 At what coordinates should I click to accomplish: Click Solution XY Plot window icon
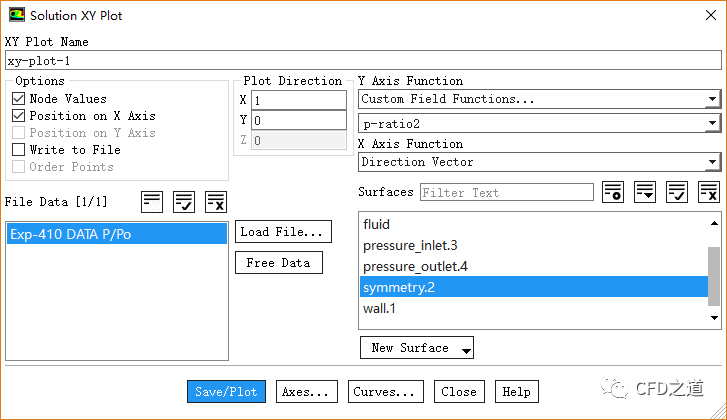click(x=16, y=16)
